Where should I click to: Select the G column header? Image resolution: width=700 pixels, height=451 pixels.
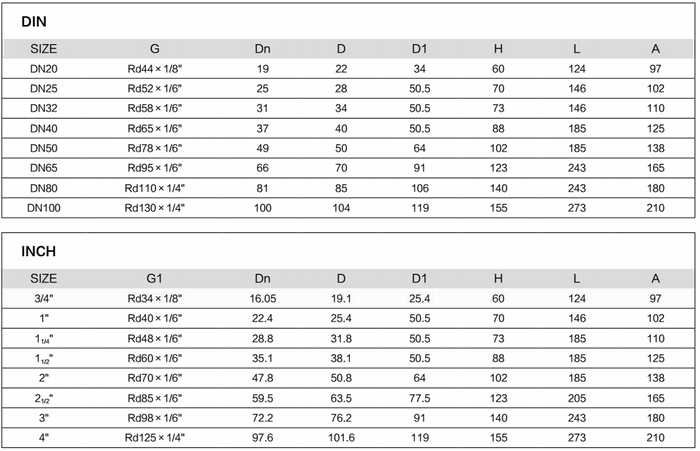tap(155, 48)
